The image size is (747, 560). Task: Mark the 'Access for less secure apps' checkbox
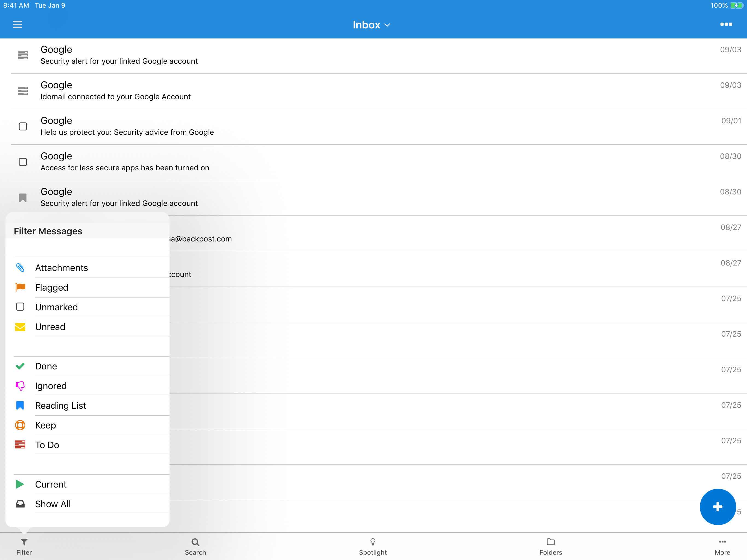point(23,162)
